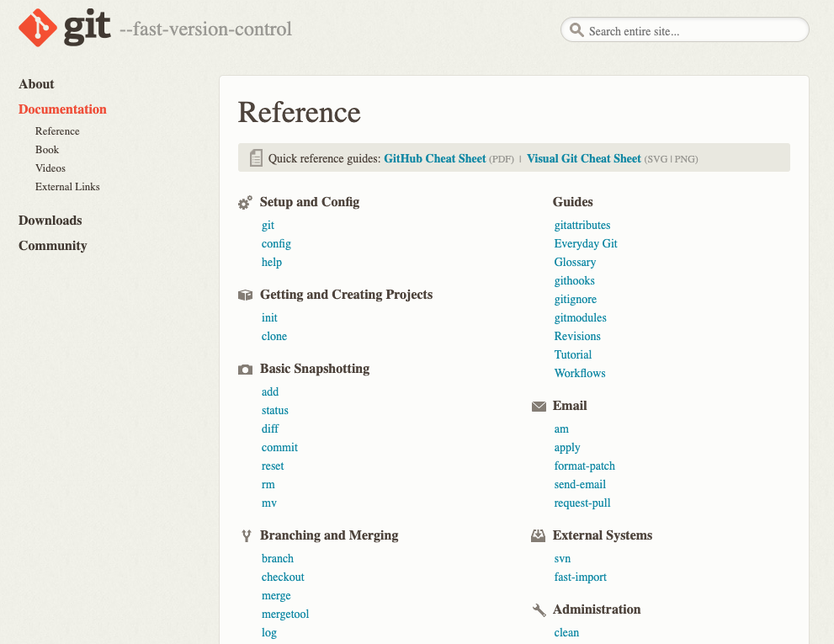834x644 pixels.
Task: Open the commit command link
Action: (x=279, y=448)
